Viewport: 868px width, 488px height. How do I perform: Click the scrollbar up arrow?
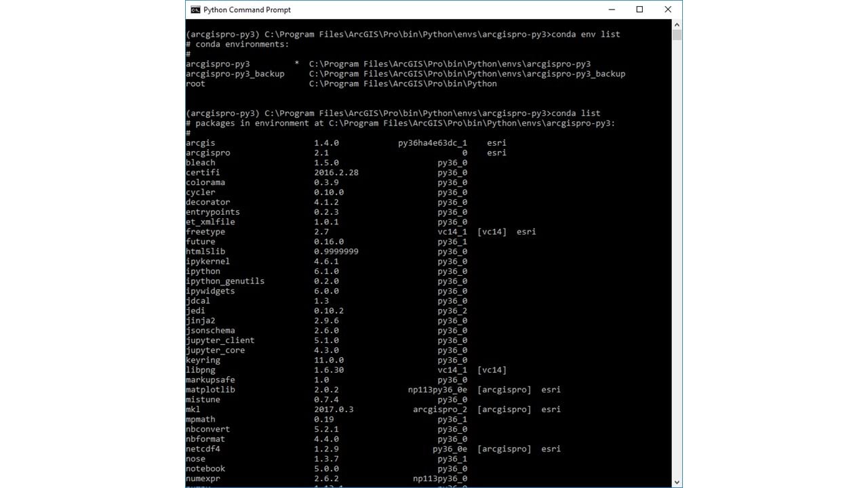pyautogui.click(x=677, y=24)
